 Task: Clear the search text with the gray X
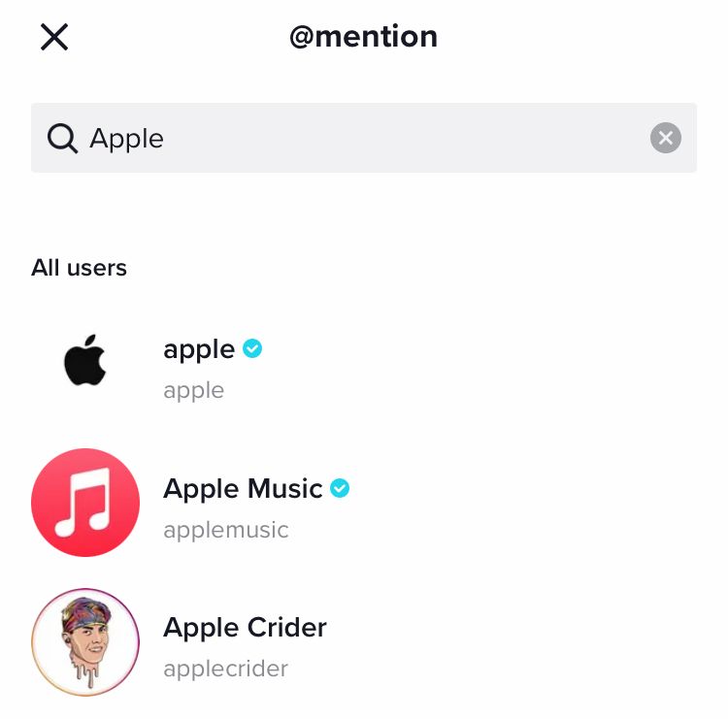665,138
